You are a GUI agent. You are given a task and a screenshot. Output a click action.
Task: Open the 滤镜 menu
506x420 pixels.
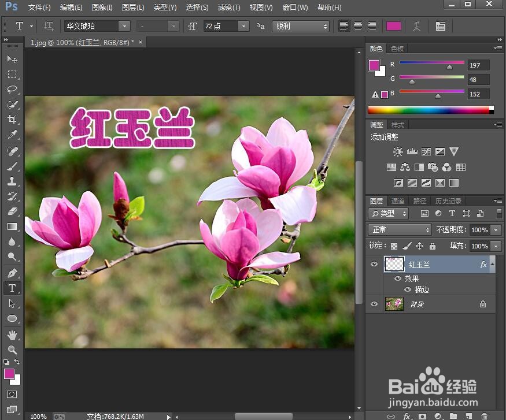[x=228, y=8]
